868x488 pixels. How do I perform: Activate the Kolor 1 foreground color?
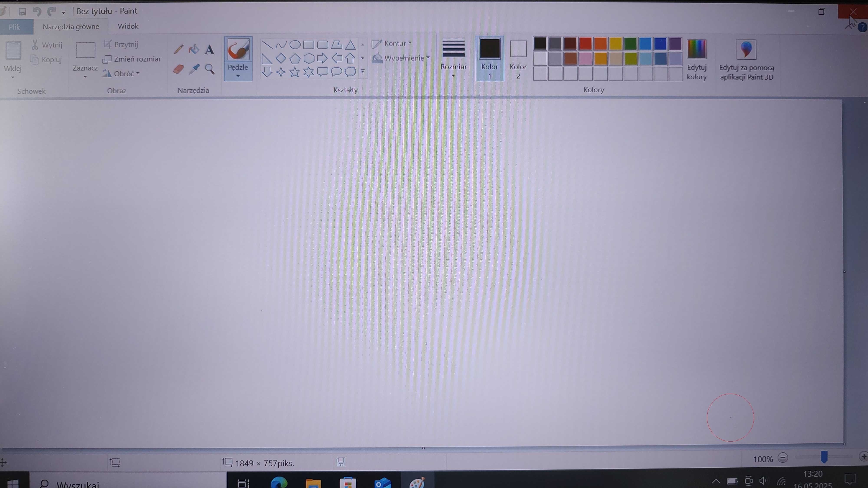(x=490, y=59)
